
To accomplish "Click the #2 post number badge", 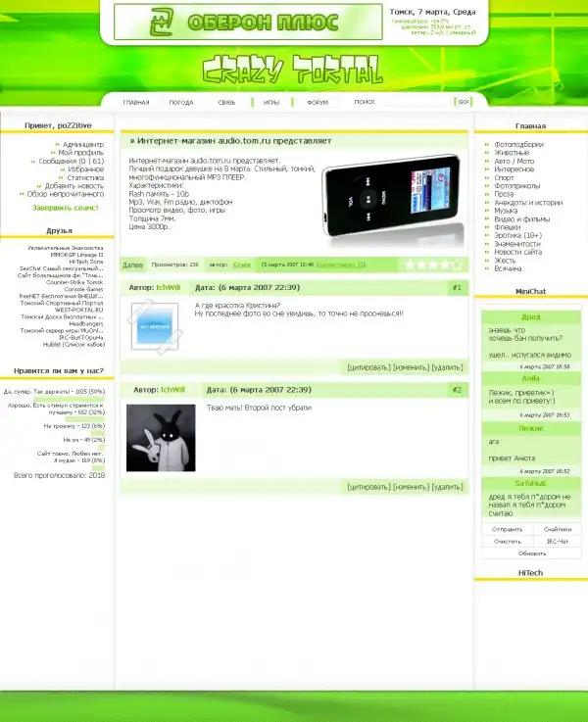I will click(457, 390).
